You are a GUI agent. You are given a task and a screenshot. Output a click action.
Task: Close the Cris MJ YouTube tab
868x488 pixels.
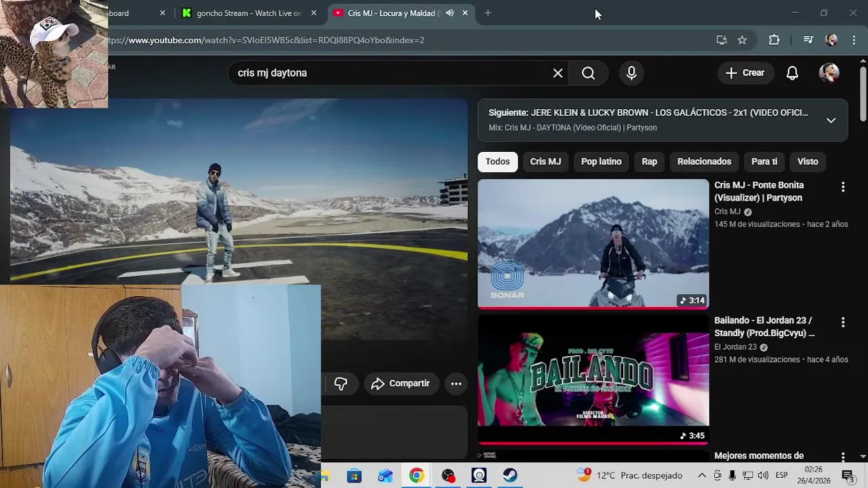(465, 13)
